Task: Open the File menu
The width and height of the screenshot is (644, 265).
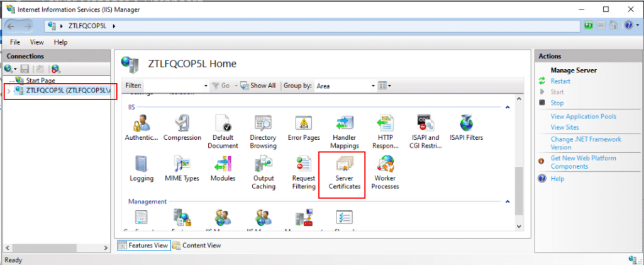Action: (15, 42)
